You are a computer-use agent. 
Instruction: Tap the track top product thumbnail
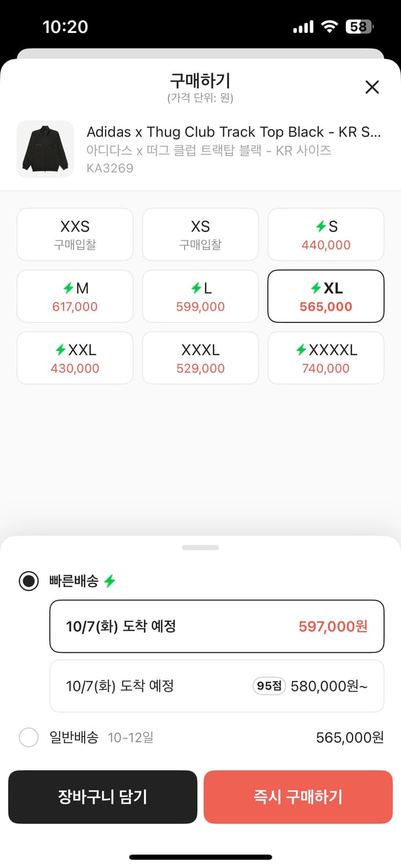(x=45, y=149)
